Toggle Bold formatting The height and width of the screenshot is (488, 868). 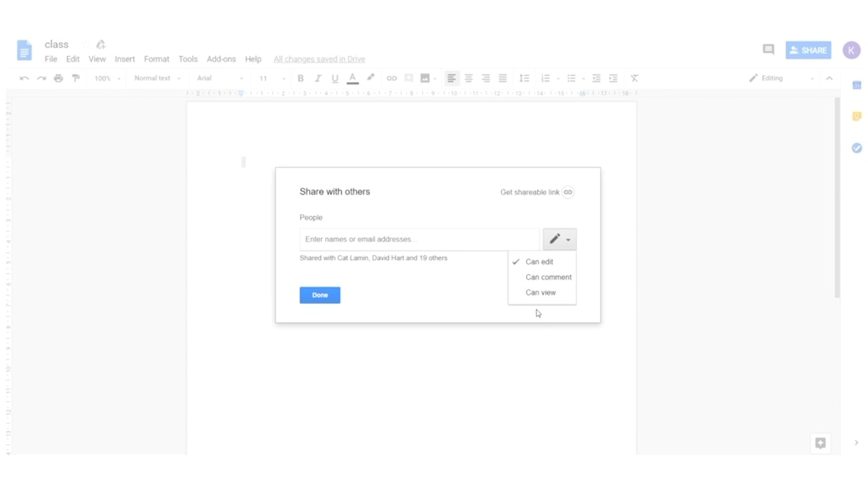(x=300, y=79)
